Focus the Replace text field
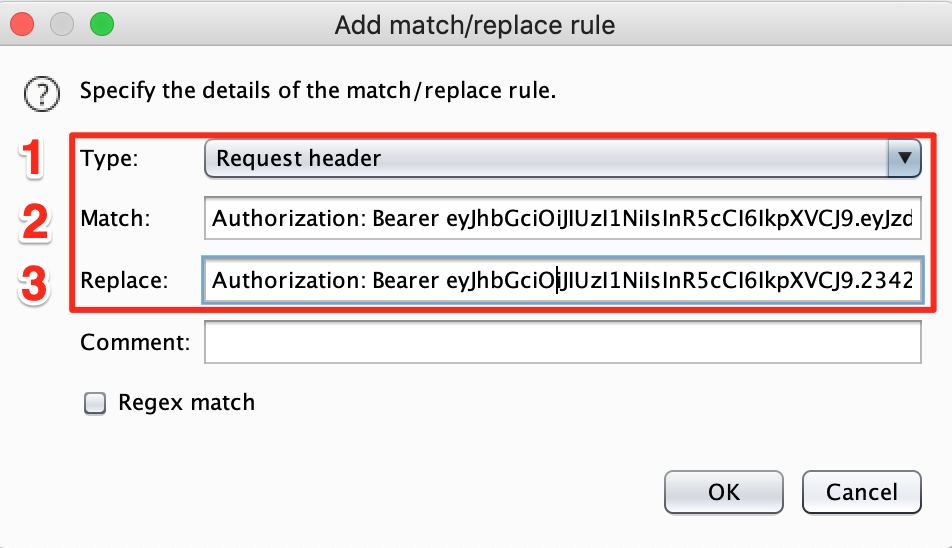Viewport: 952px width, 548px height. click(563, 280)
